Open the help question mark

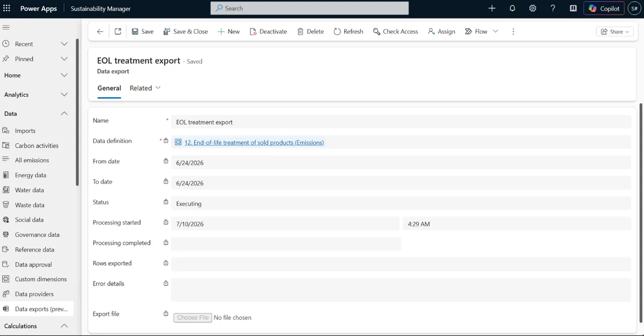coord(553,9)
